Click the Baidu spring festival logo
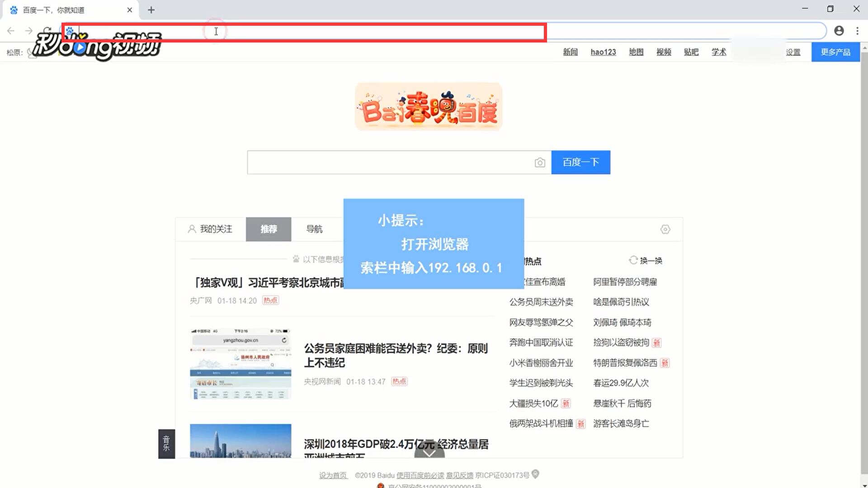The image size is (868, 488). [429, 107]
